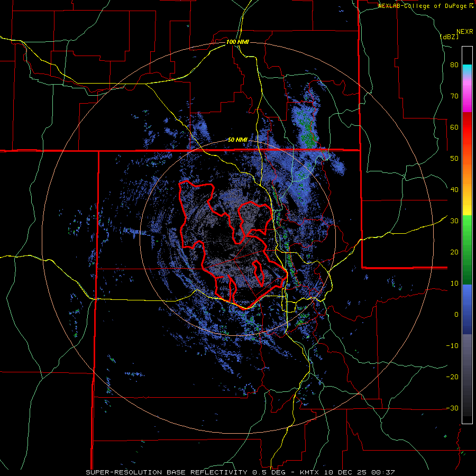The image size is (476, 476).
Task: Click the 10 value on the dBZ scale
Action: [454, 283]
